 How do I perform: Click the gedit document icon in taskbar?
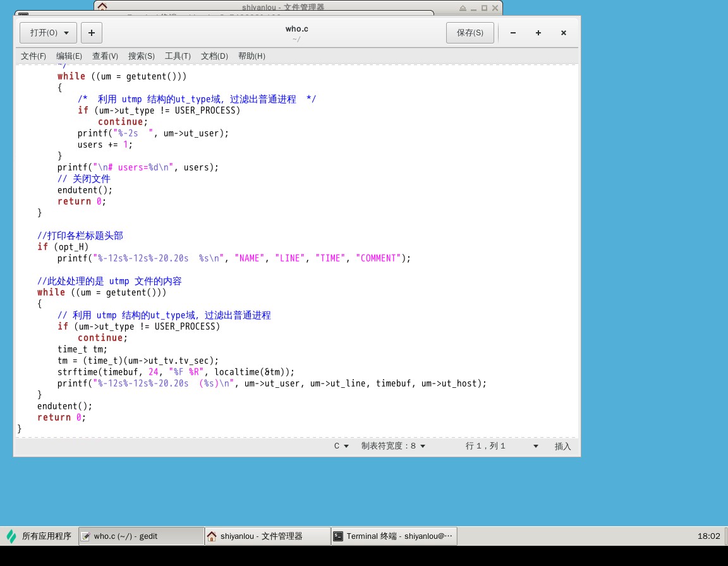coord(85,536)
